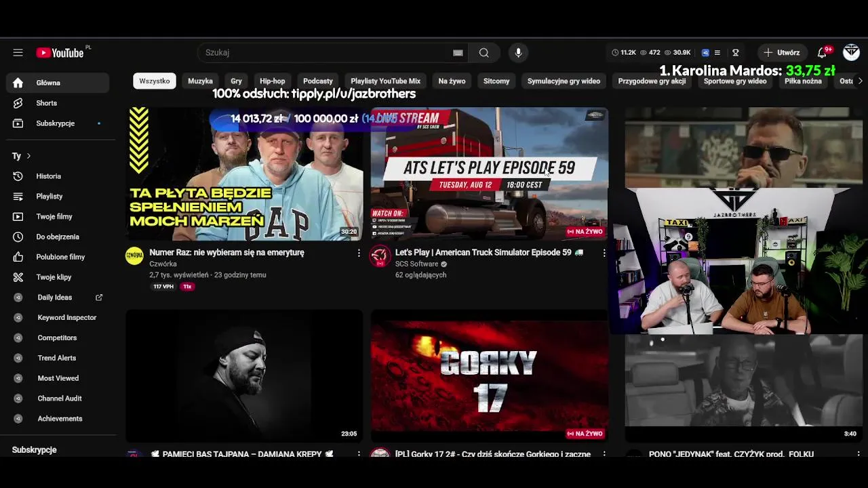Image resolution: width=868 pixels, height=488 pixels.
Task: Open Subskrypcje in sidebar
Action: point(58,123)
